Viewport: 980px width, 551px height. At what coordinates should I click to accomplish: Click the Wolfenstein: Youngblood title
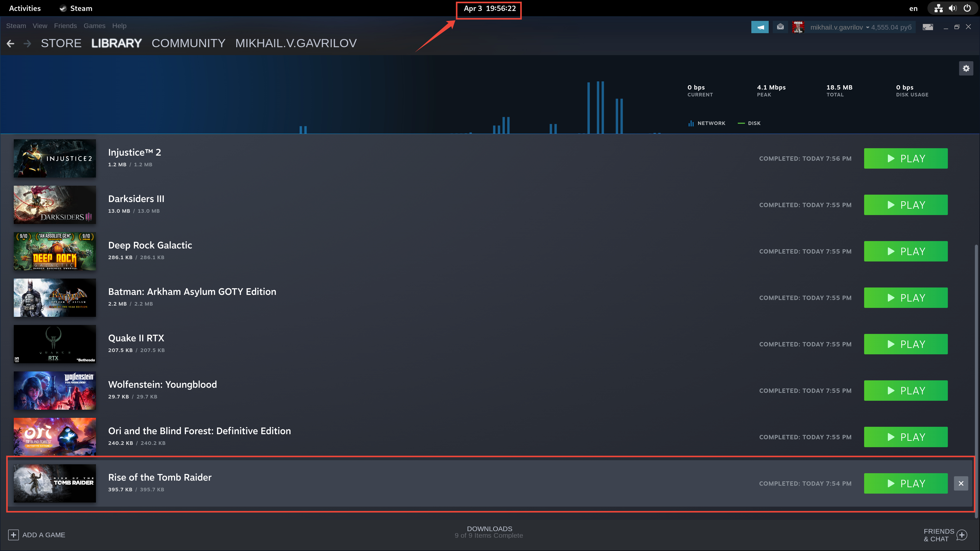coord(163,384)
